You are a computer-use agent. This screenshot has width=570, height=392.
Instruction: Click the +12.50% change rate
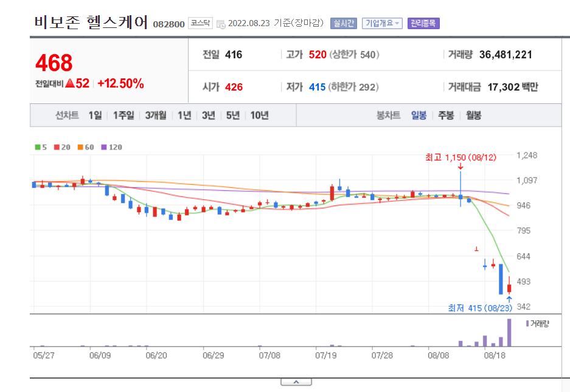(120, 83)
